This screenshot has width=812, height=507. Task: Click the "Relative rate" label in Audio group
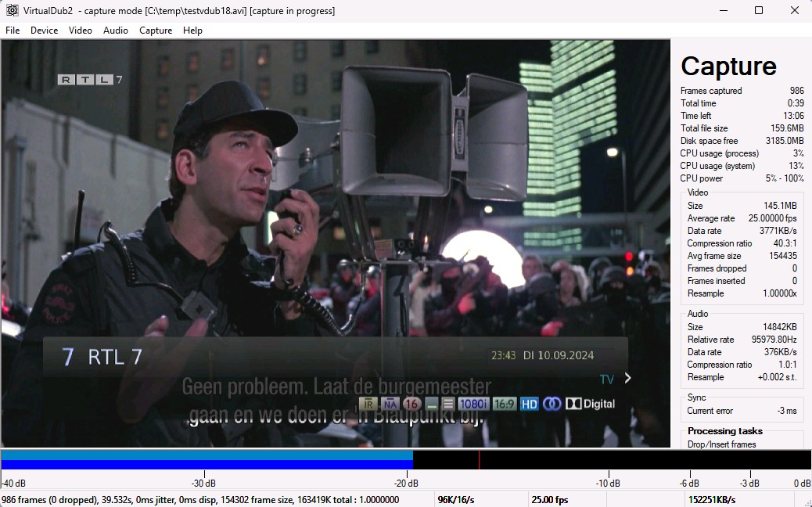pos(710,340)
